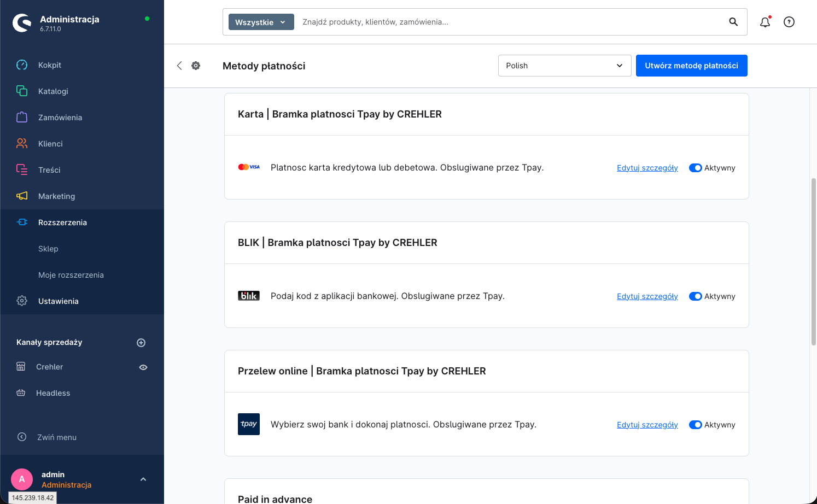The width and height of the screenshot is (817, 504).
Task: Click the search magnifier icon
Action: click(733, 22)
